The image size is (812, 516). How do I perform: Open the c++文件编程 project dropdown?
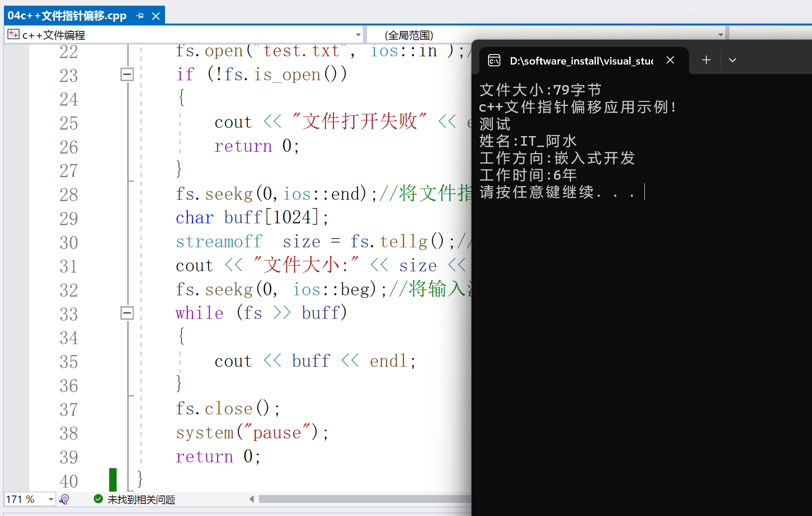coord(358,35)
